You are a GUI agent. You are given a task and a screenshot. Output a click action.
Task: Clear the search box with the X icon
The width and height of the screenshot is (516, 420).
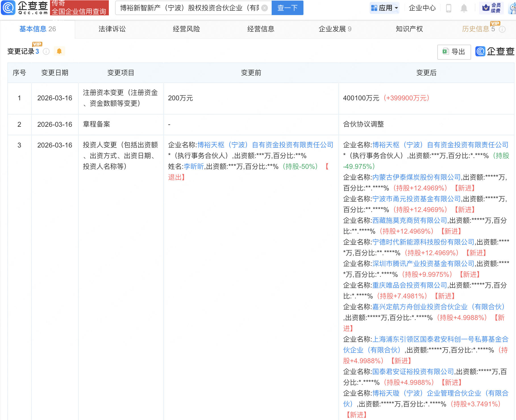(265, 8)
